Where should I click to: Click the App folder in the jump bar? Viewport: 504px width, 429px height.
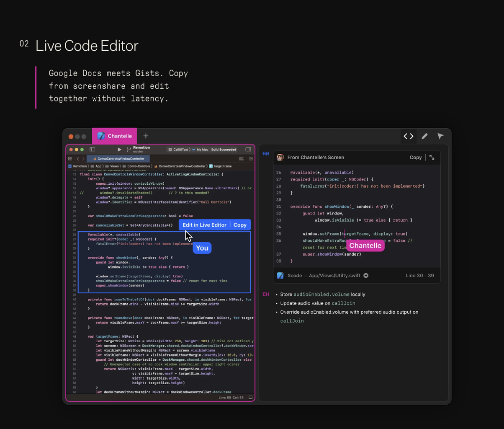tap(96, 166)
